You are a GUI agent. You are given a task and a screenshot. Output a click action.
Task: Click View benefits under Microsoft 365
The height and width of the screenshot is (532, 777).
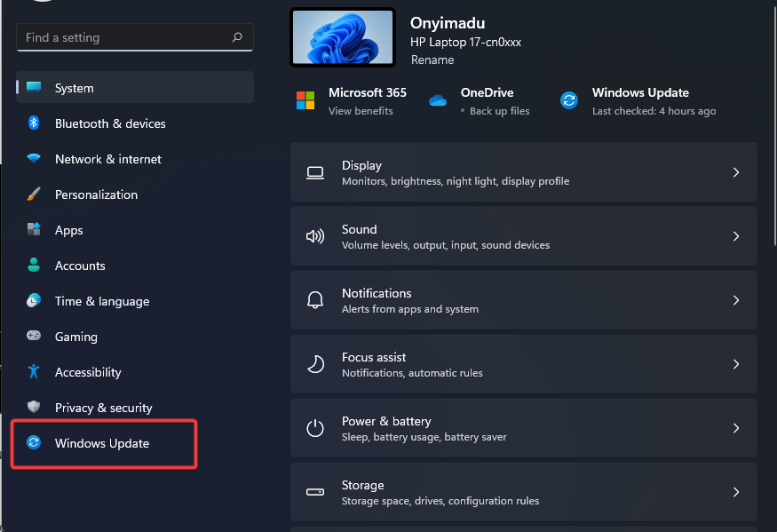point(361,111)
